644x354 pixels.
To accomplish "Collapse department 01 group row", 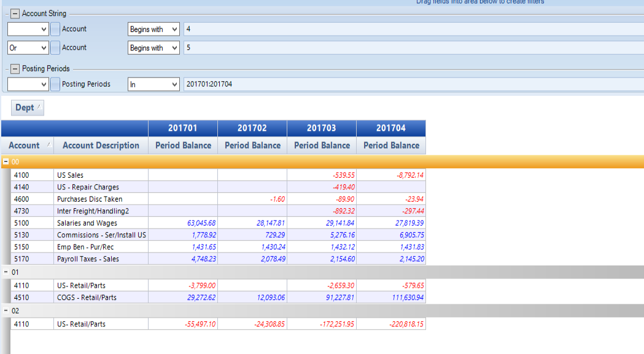I will pyautogui.click(x=6, y=272).
